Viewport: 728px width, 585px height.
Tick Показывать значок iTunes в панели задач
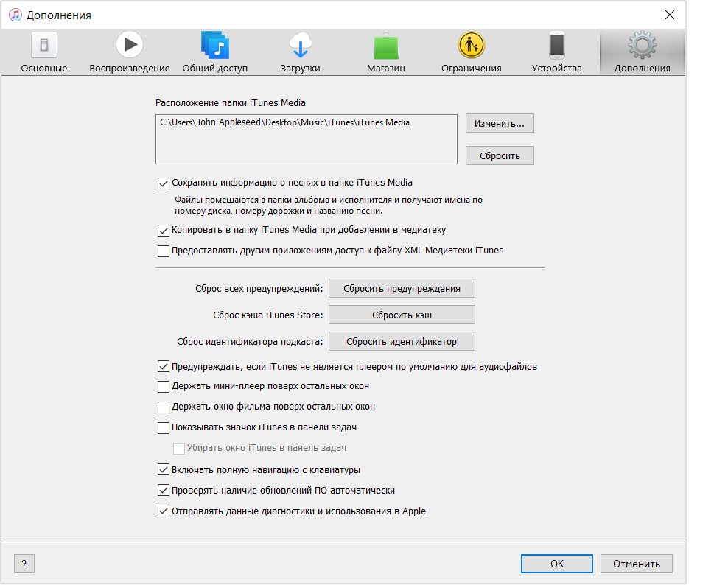click(164, 428)
